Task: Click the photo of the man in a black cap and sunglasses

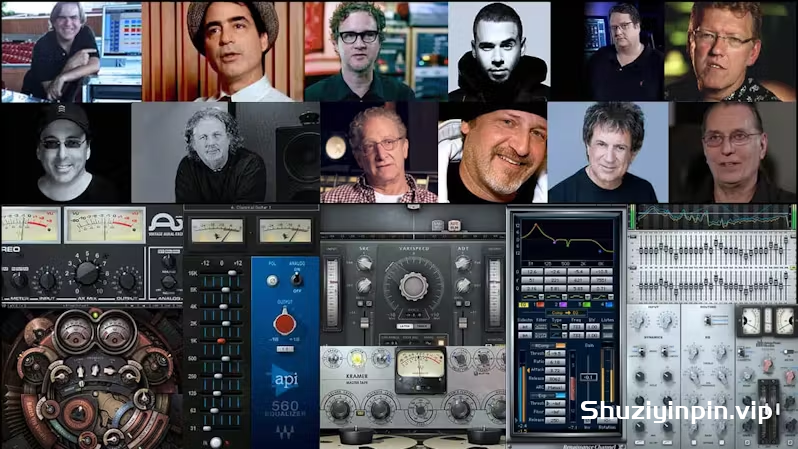Action: pyautogui.click(x=66, y=152)
